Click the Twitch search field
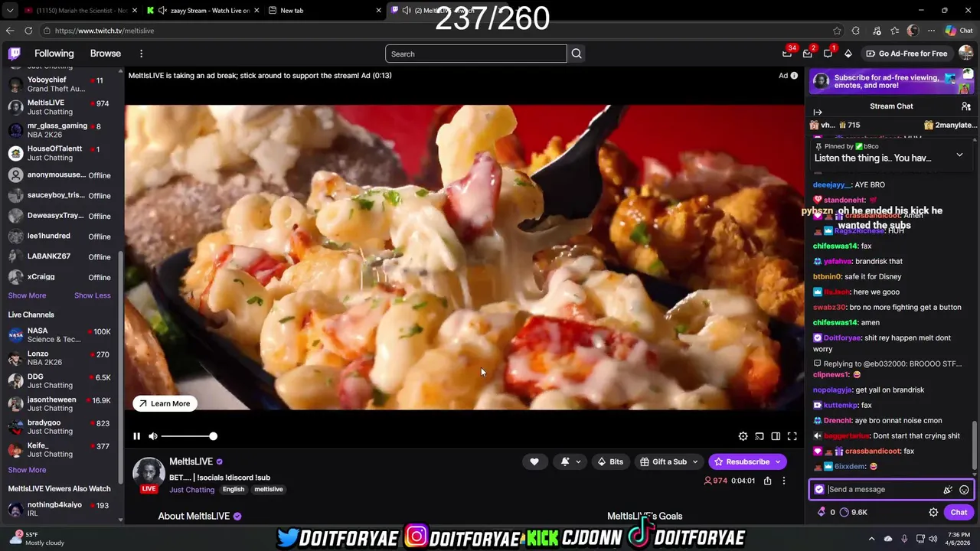 475,54
